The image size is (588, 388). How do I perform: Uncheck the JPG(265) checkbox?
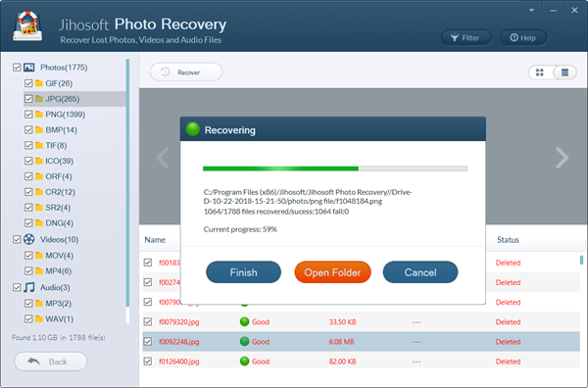[28, 99]
